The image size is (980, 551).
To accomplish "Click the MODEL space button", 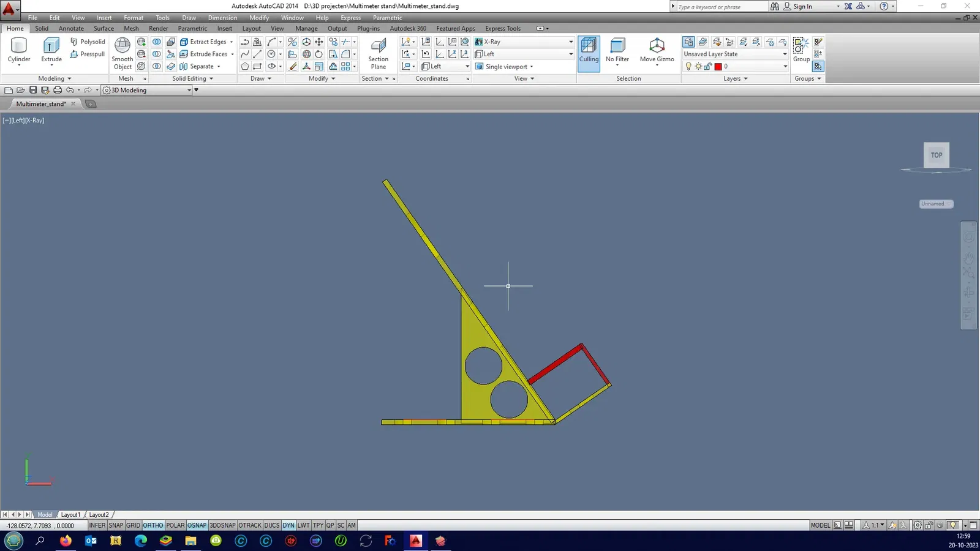I will pyautogui.click(x=820, y=525).
